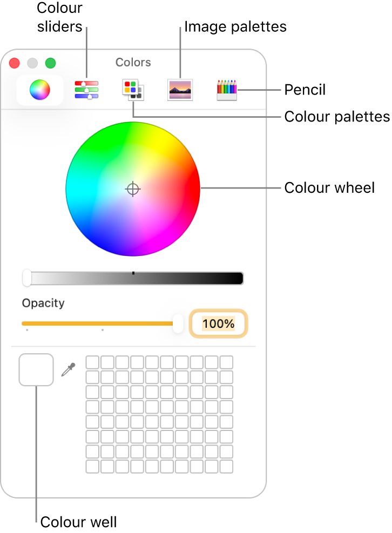Click the current color well
Viewport: 392px width, 533px height.
(x=36, y=368)
